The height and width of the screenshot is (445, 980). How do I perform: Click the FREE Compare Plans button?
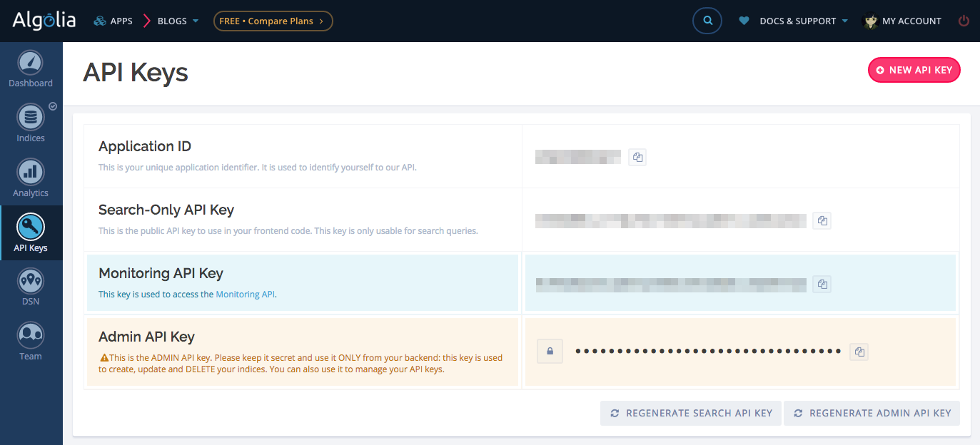click(273, 21)
